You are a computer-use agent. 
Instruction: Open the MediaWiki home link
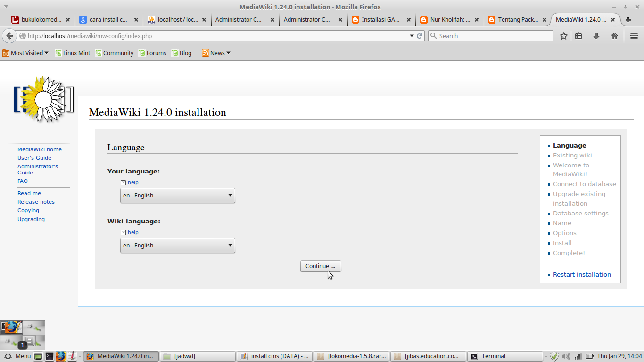[x=40, y=149]
